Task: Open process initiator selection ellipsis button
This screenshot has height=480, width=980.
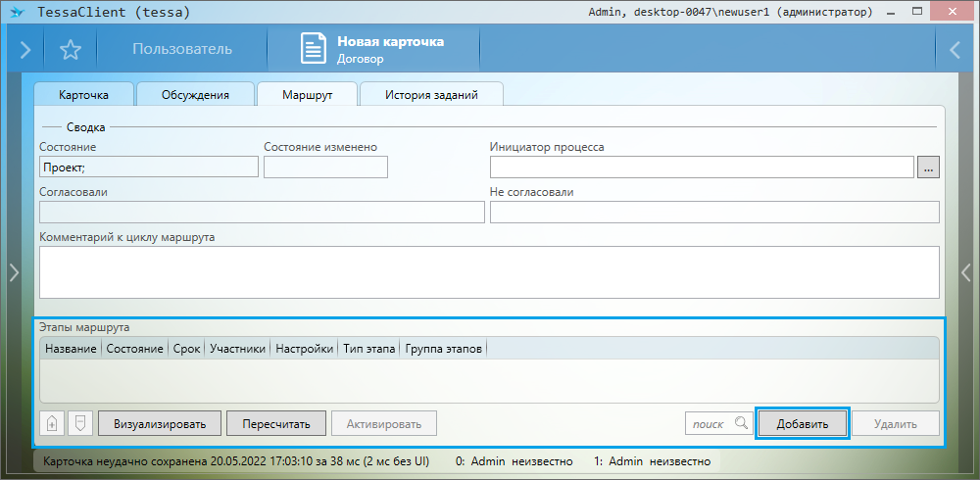Action: pyautogui.click(x=928, y=167)
